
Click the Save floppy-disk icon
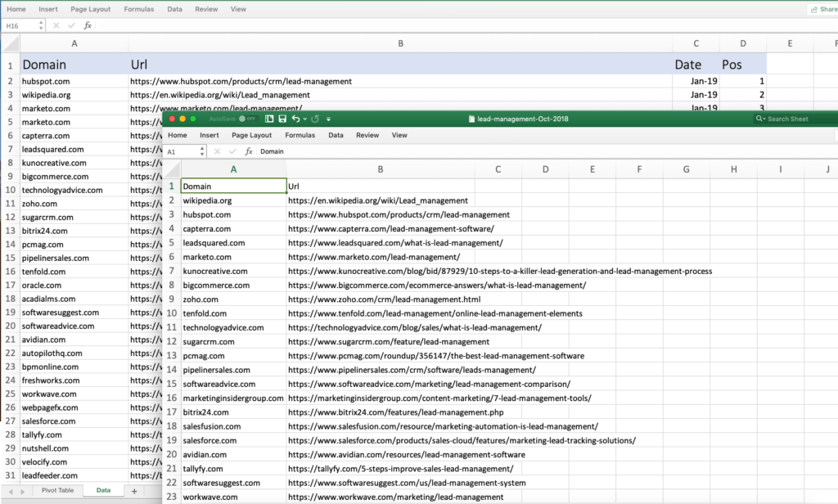[x=282, y=119]
